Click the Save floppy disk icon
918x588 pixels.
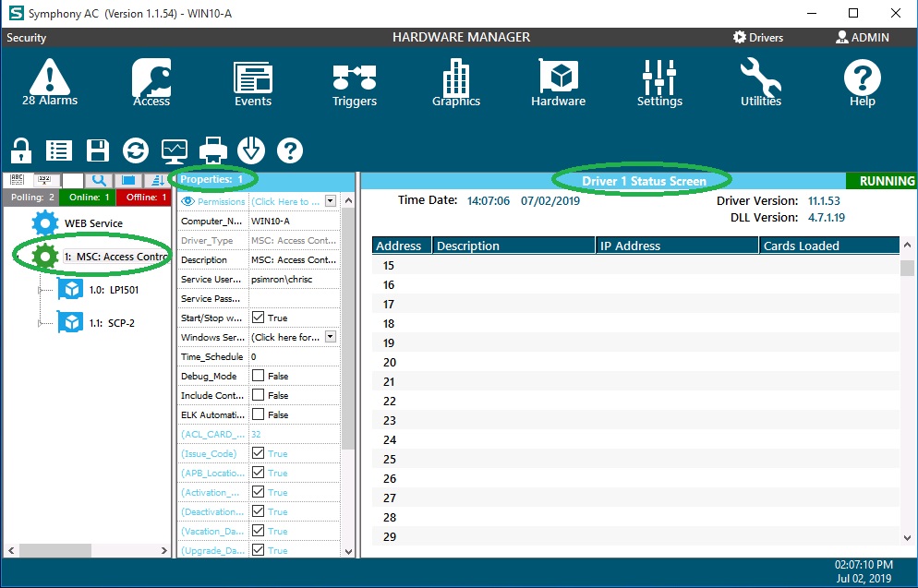click(98, 150)
